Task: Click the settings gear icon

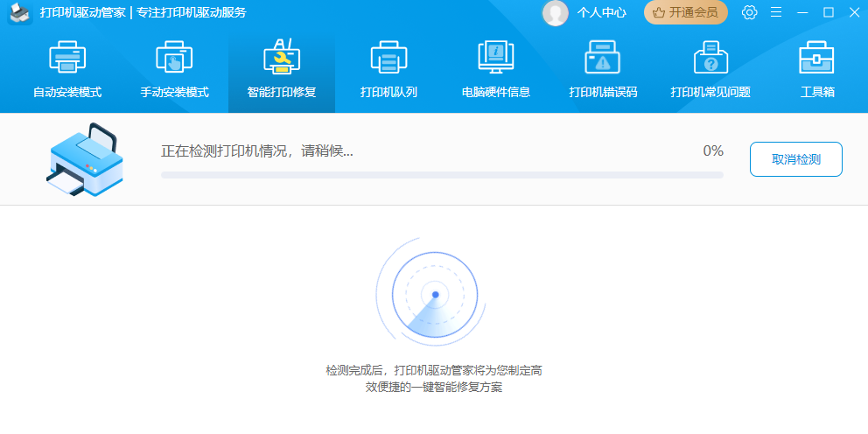Action: (x=749, y=12)
